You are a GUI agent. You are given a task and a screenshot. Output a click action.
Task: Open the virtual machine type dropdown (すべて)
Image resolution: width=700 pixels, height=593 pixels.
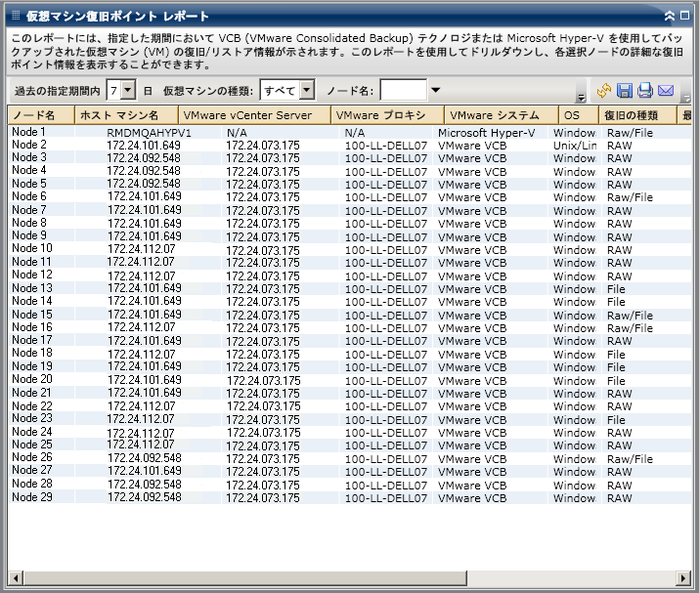(307, 91)
